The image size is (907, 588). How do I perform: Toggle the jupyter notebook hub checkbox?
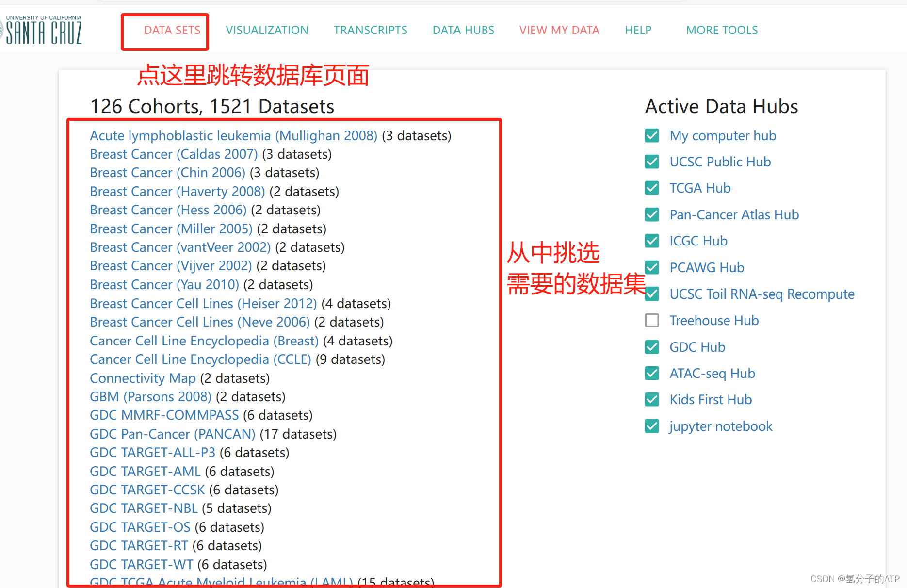click(652, 426)
